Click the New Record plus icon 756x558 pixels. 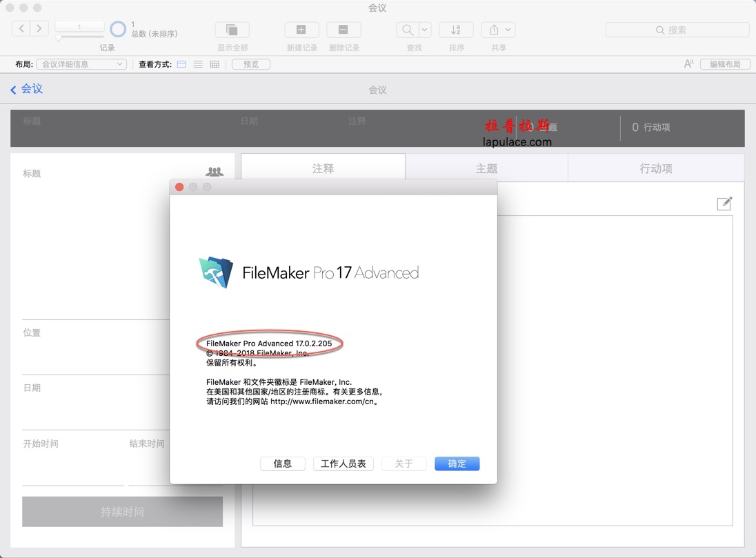(301, 30)
